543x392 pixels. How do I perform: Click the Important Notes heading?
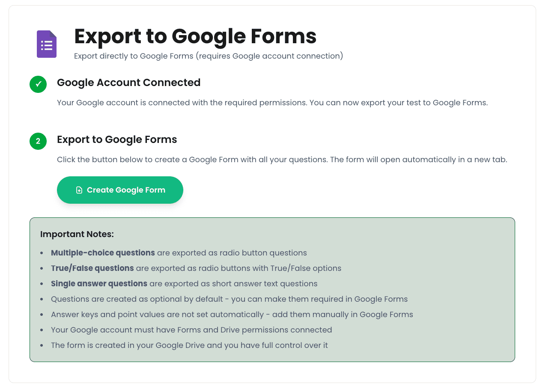pos(77,234)
